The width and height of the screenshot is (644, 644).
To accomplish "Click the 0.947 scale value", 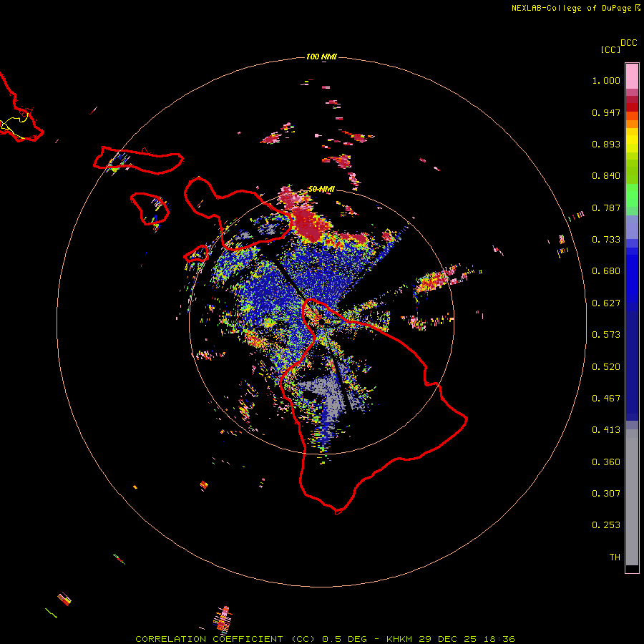I will click(x=606, y=112).
